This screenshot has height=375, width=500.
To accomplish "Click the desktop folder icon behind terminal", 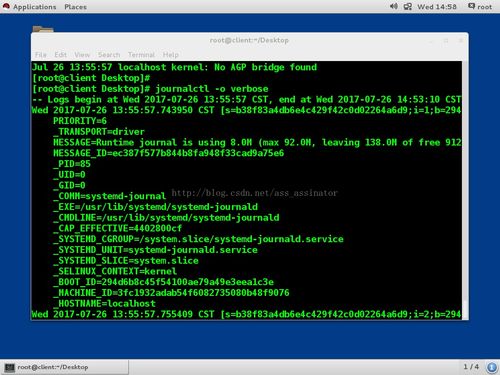I will tap(43, 29).
